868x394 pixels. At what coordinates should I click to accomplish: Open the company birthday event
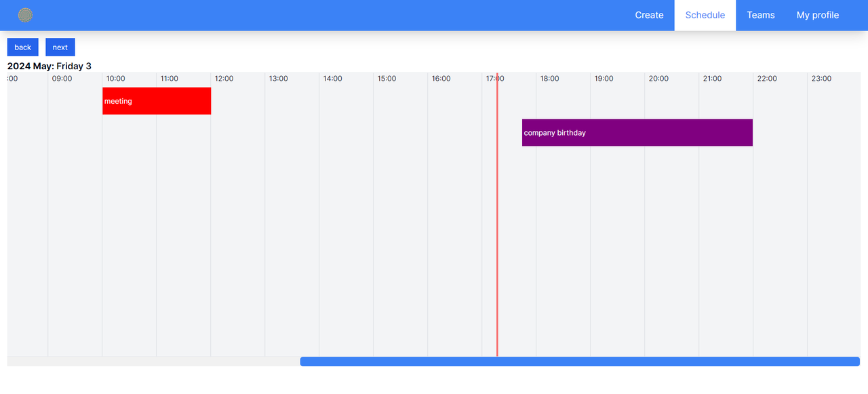tap(637, 133)
